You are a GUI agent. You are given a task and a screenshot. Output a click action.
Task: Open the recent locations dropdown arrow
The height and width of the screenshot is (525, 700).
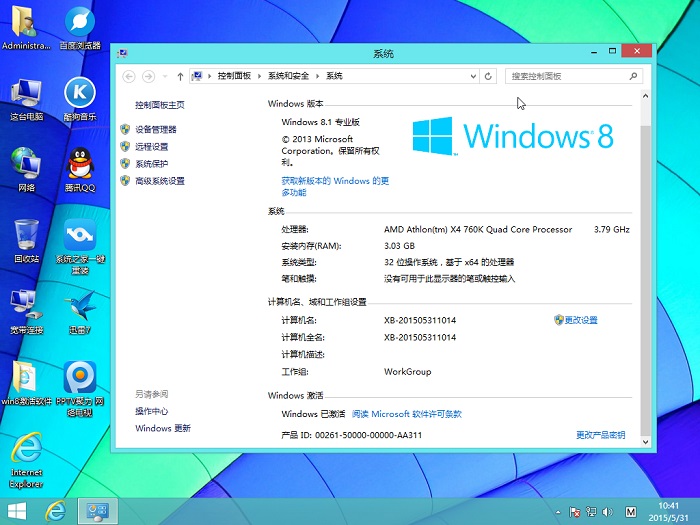(165, 76)
